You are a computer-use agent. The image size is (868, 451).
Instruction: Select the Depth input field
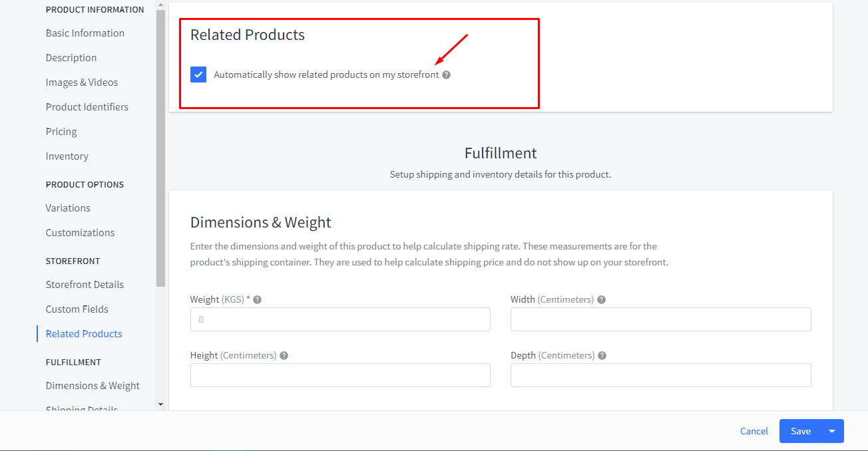coord(660,375)
